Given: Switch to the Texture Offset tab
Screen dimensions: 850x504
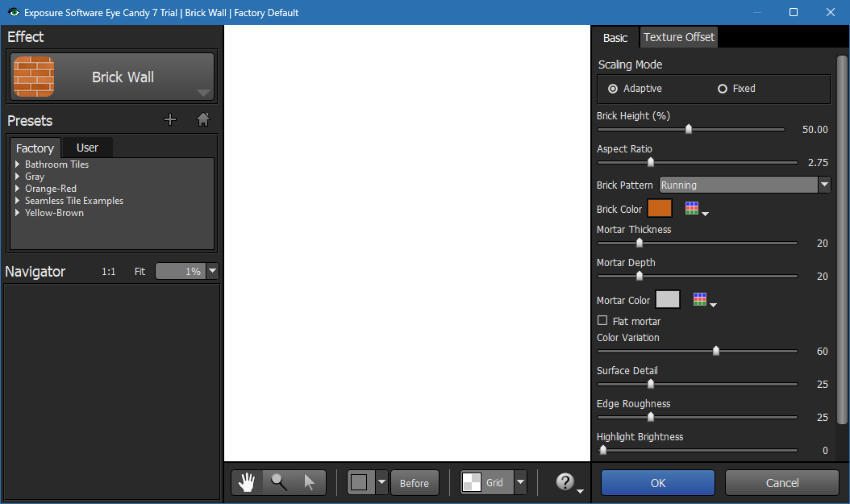Looking at the screenshot, I should pyautogui.click(x=679, y=37).
